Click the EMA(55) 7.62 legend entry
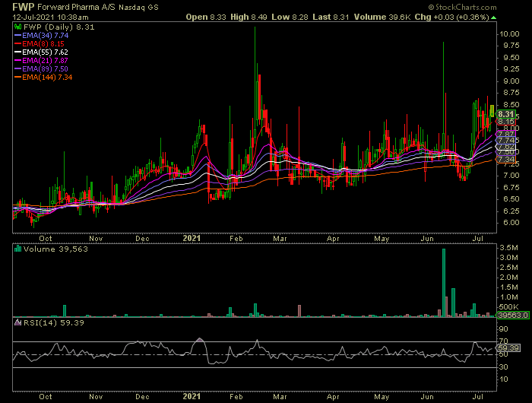The width and height of the screenshot is (532, 403). click(x=41, y=52)
